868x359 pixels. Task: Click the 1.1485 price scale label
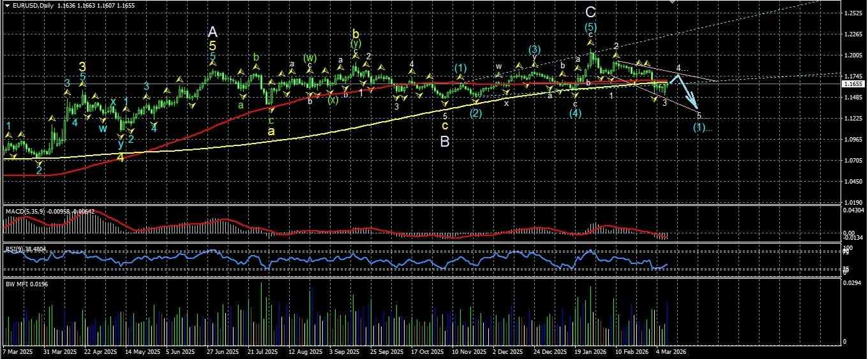pyautogui.click(x=853, y=98)
